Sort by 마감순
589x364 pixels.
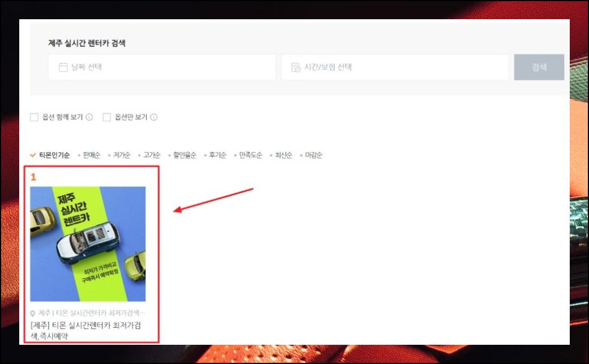point(313,155)
